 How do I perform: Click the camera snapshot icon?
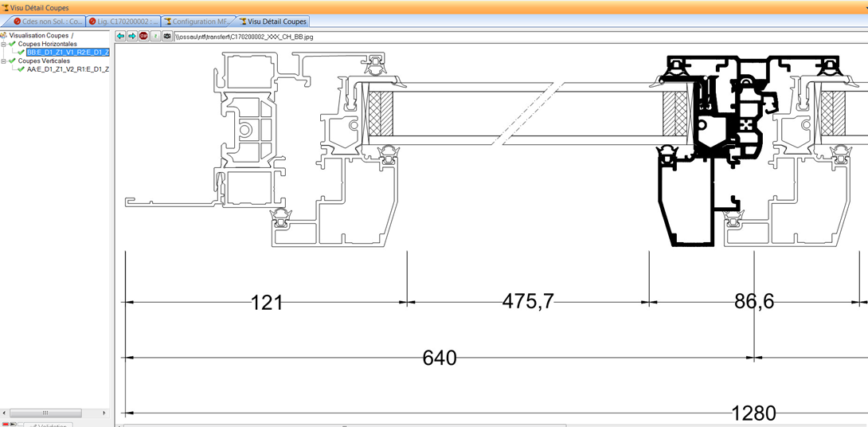point(167,36)
